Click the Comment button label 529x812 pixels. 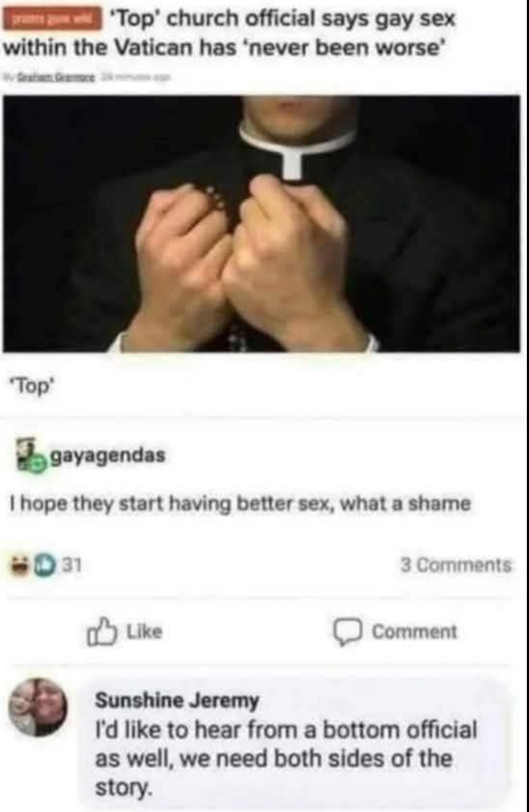pyautogui.click(x=414, y=632)
